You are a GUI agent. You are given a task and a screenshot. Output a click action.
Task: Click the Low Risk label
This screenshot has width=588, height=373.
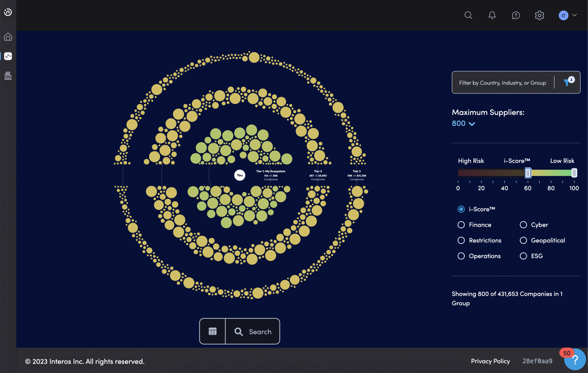pyautogui.click(x=562, y=161)
